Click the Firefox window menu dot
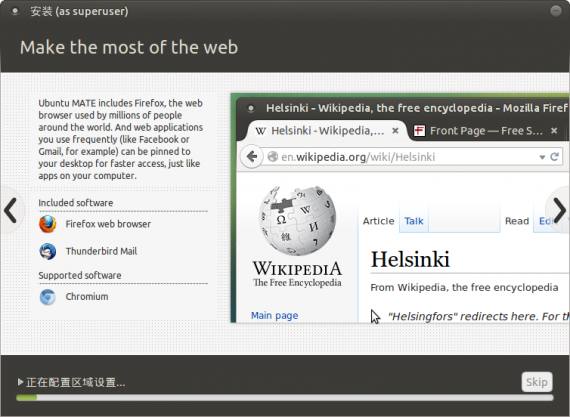The image size is (570, 417). pos(250,108)
